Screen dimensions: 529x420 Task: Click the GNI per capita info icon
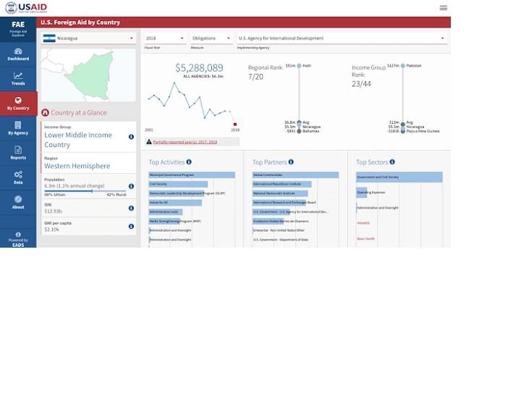pyautogui.click(x=131, y=226)
